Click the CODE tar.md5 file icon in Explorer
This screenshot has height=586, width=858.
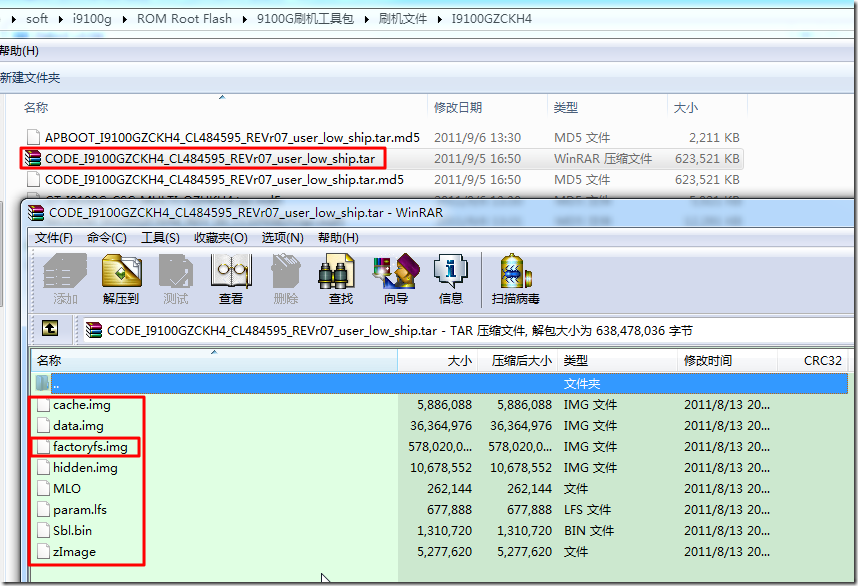pos(33,179)
